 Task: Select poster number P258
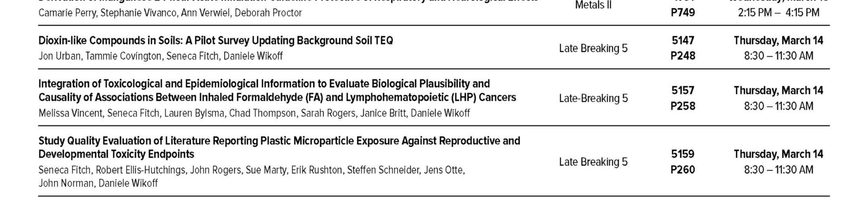click(x=682, y=106)
